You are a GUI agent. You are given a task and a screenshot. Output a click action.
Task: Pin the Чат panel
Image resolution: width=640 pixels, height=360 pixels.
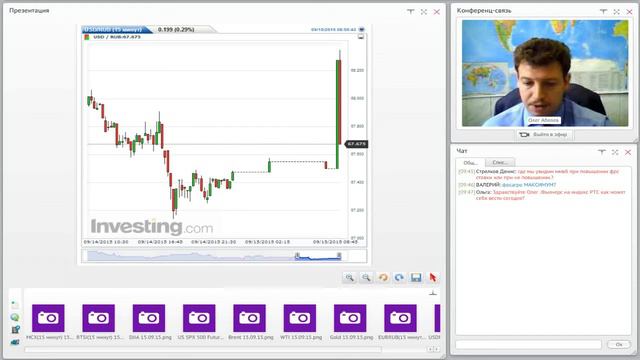tap(602, 152)
